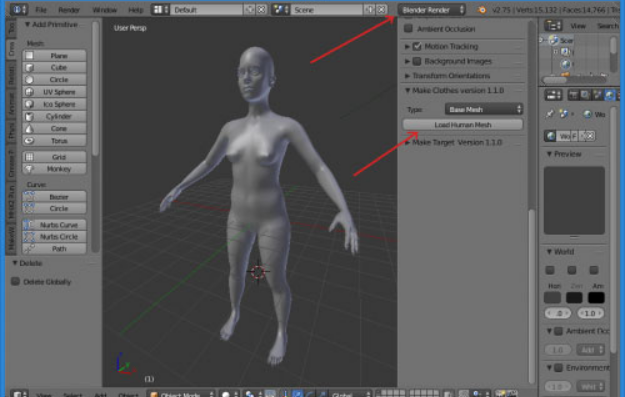
Task: Delete the current scene with X icon
Action: [x=381, y=9]
